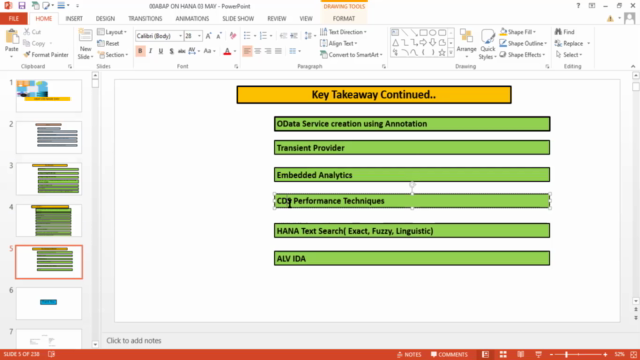Click the red font color swatch

tap(227, 51)
